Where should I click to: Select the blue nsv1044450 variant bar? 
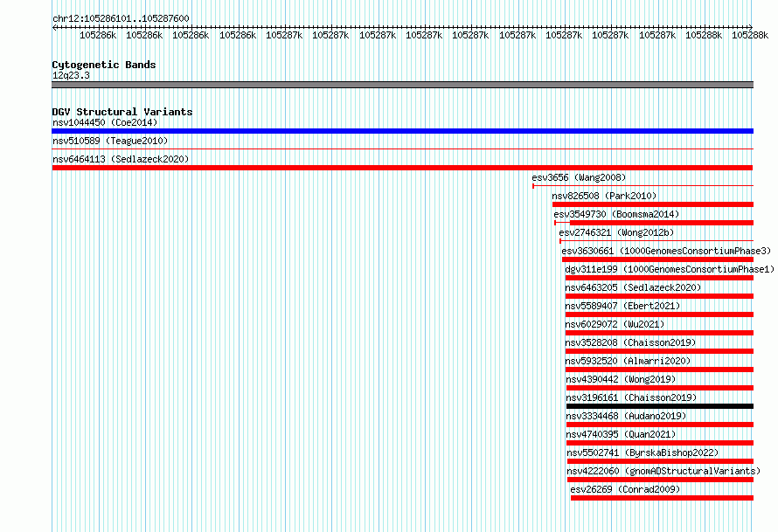[x=402, y=131]
